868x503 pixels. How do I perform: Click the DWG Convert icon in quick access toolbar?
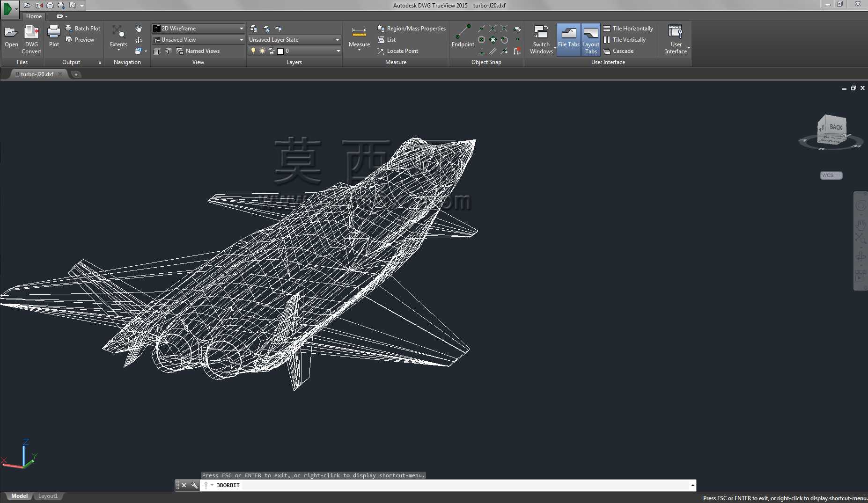[x=39, y=5]
